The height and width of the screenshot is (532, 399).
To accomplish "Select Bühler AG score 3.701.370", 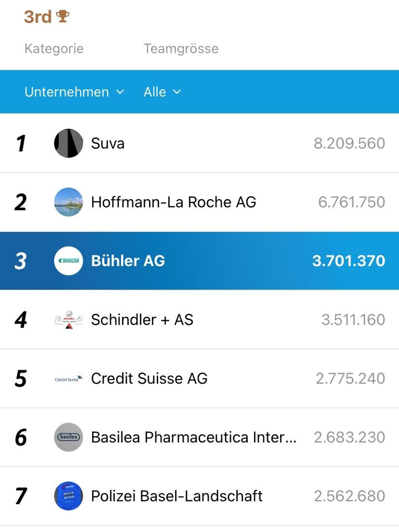I will [348, 261].
